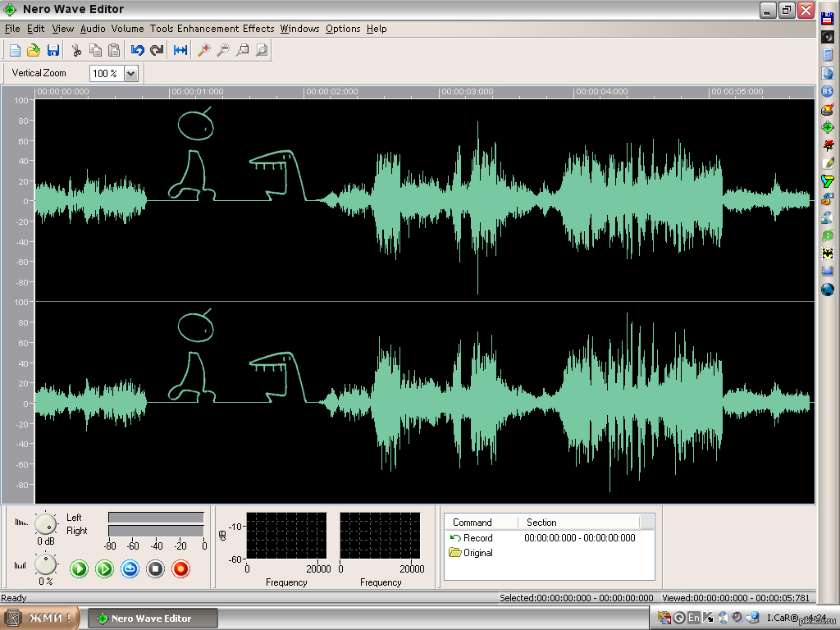The image size is (840, 630).
Task: Open the Effects menu
Action: 258,29
